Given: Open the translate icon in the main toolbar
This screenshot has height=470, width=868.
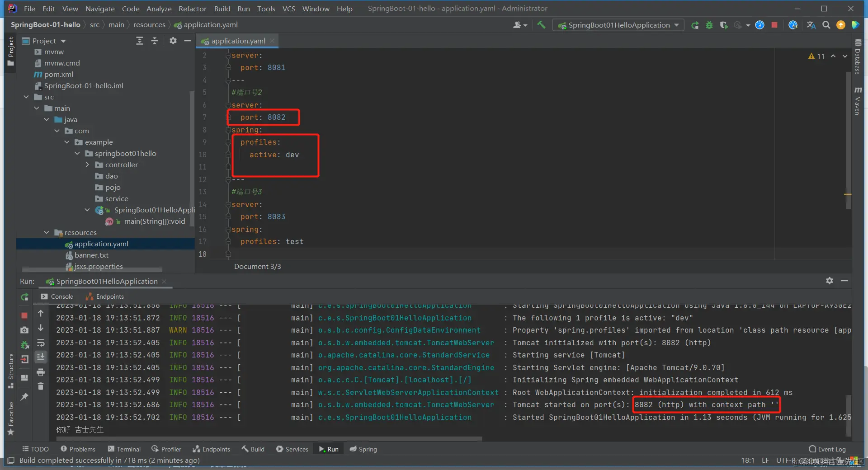Looking at the screenshot, I should [x=811, y=25].
